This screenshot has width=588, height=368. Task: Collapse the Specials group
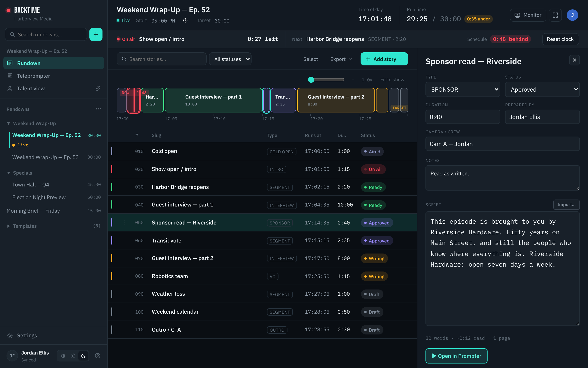click(x=9, y=173)
